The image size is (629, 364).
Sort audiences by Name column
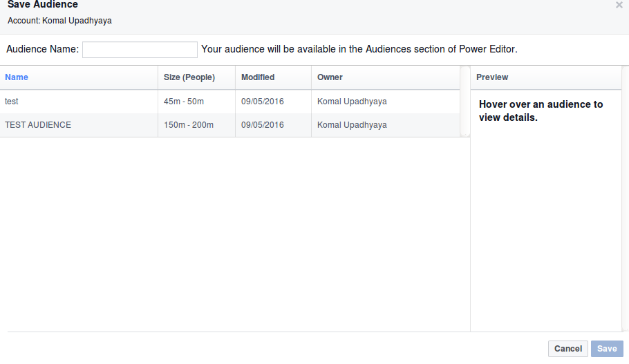click(x=17, y=77)
